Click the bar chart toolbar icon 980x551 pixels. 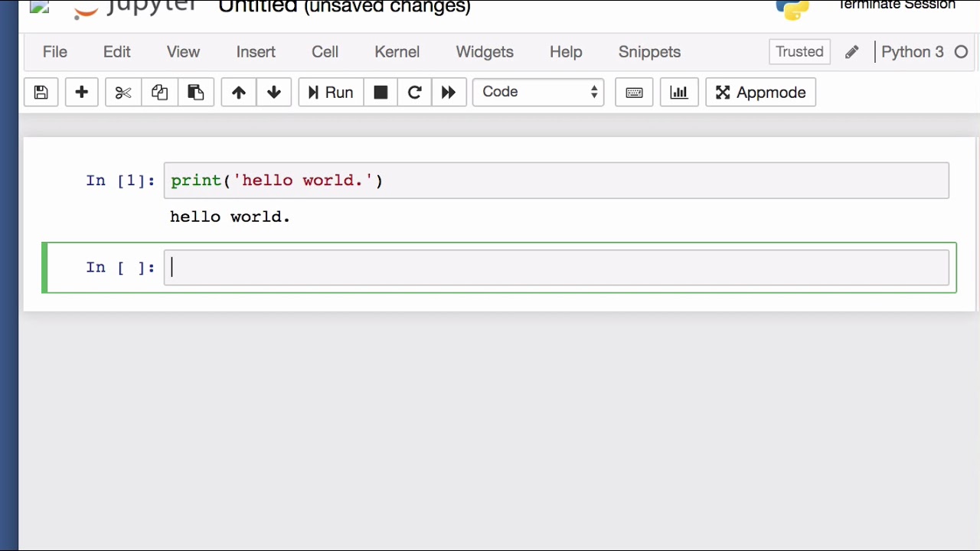pyautogui.click(x=679, y=93)
